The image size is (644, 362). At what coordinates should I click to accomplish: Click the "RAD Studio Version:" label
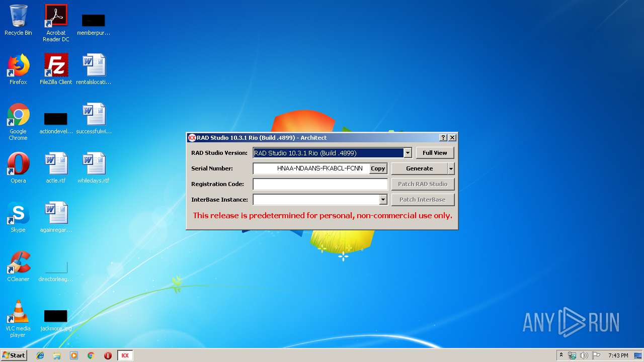point(219,153)
